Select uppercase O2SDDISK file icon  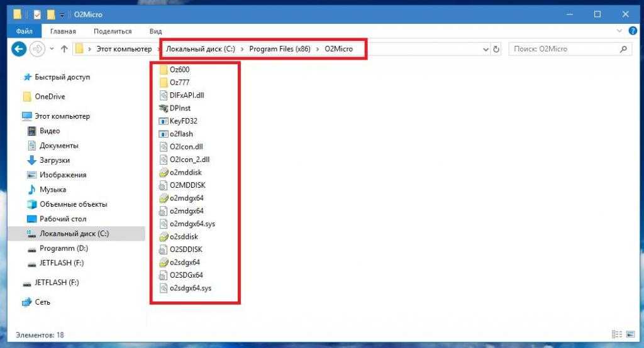[164, 249]
